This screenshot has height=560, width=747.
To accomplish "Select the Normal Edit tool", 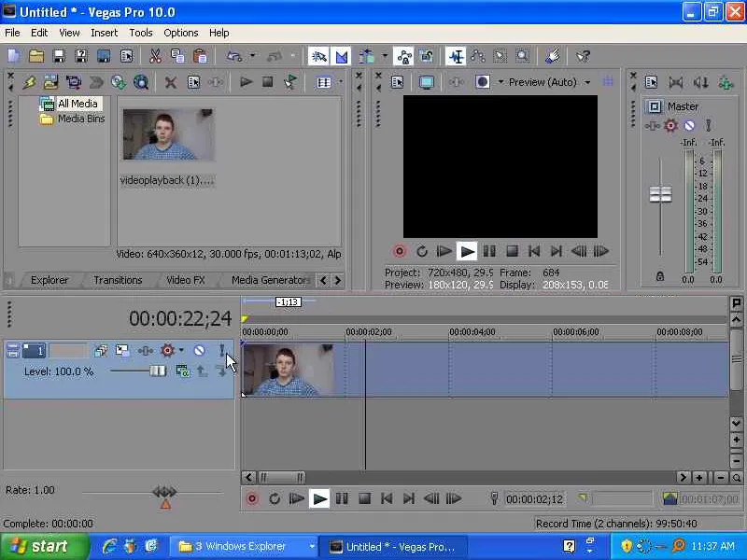I will (x=456, y=56).
